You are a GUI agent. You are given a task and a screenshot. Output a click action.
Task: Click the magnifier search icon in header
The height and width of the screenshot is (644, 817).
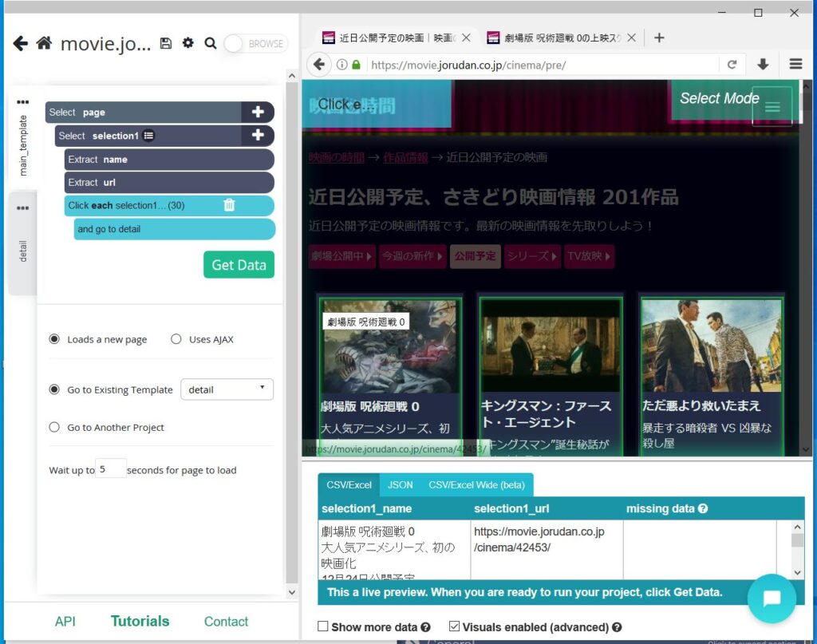(211, 43)
